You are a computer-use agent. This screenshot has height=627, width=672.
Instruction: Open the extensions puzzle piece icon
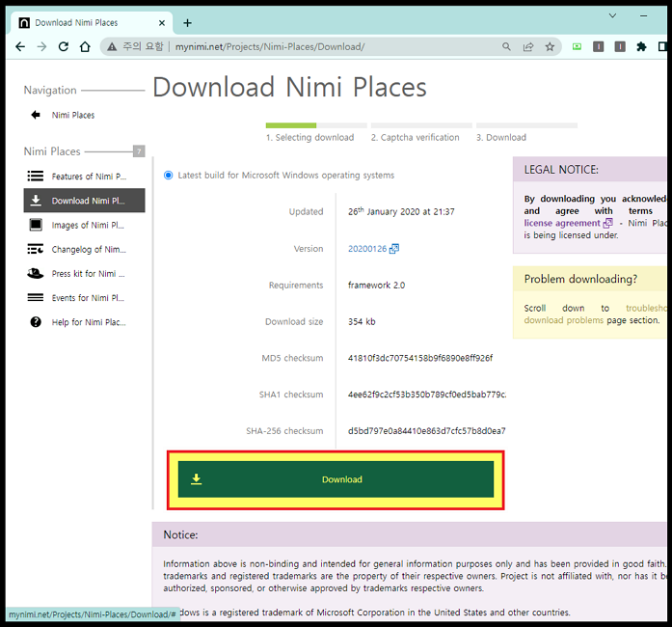point(641,46)
